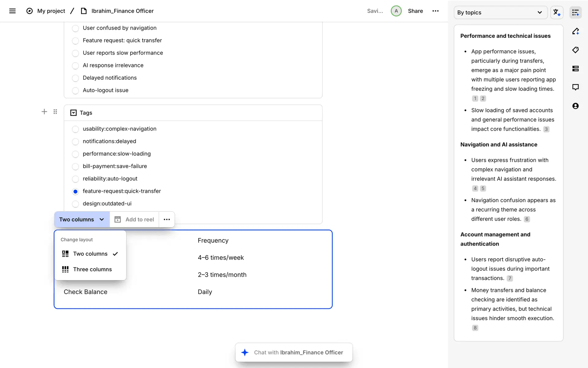Select the design:outdated-ui radio option

[x=75, y=204]
